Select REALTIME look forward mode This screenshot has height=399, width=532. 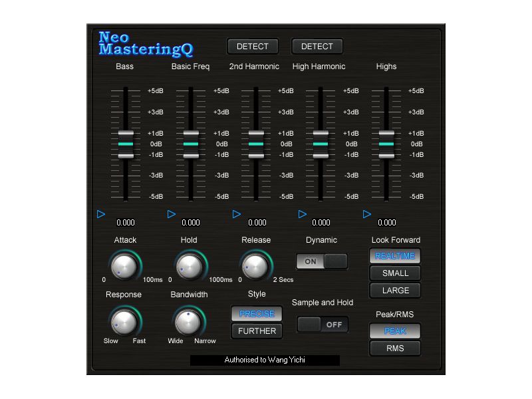394,255
